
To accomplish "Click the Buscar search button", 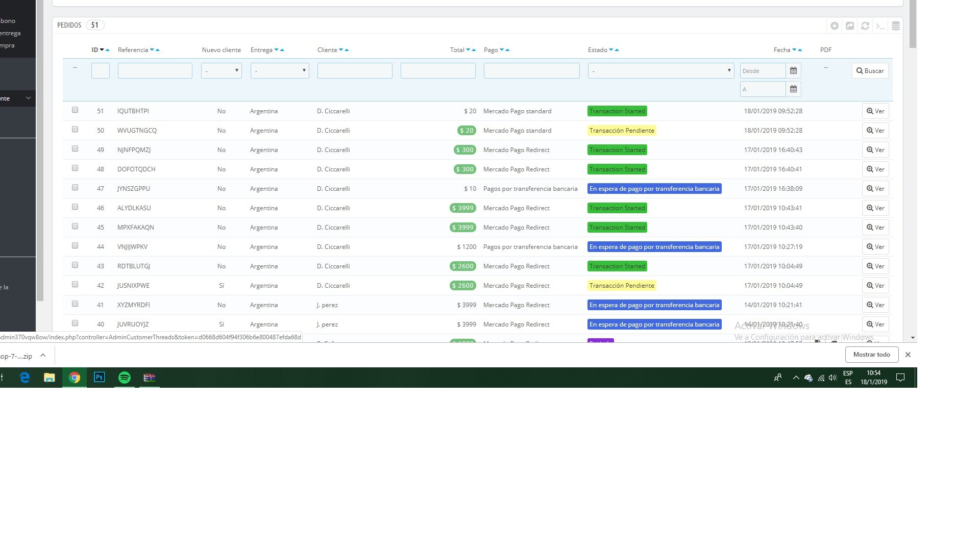I will 870,71.
